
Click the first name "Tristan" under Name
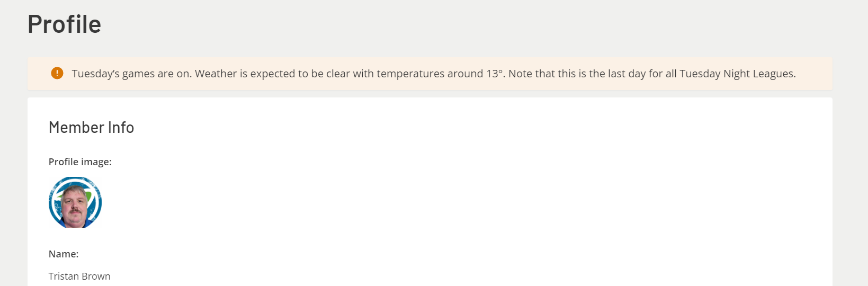coord(64,276)
